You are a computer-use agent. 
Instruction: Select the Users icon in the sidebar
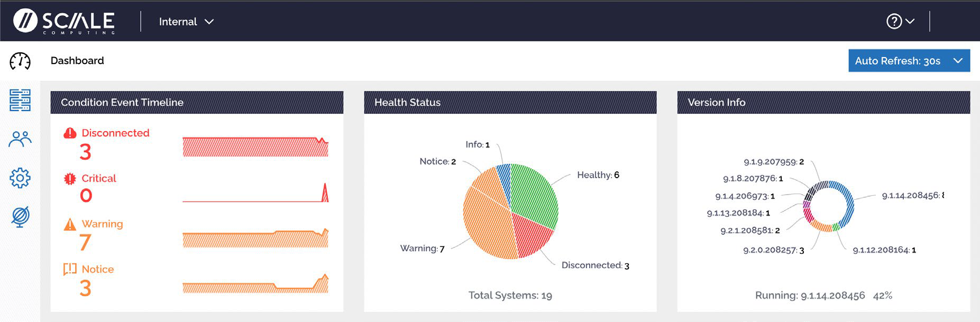tap(20, 139)
